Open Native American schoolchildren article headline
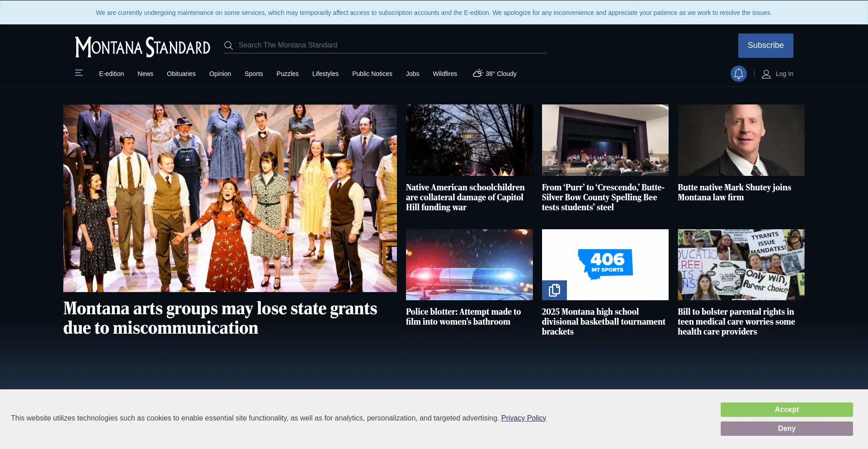 coord(465,197)
